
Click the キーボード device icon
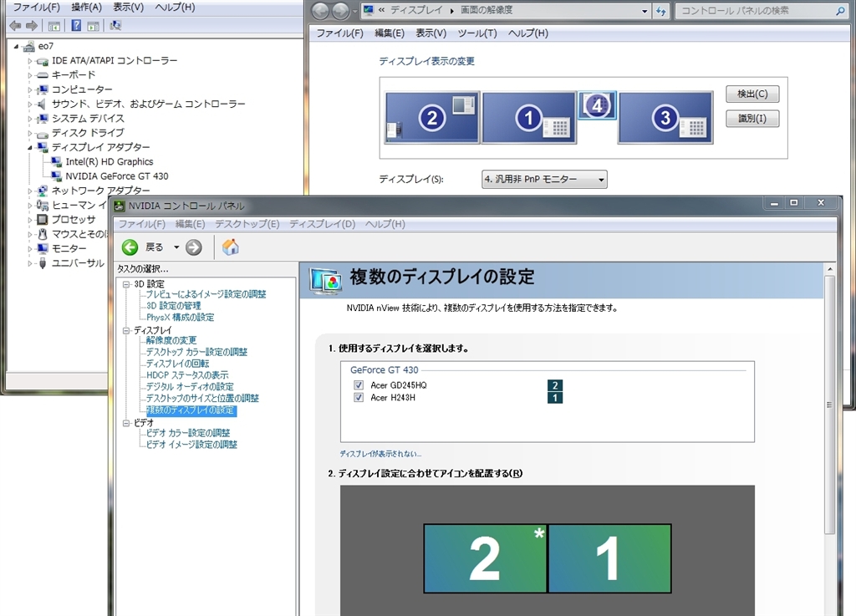(x=43, y=75)
